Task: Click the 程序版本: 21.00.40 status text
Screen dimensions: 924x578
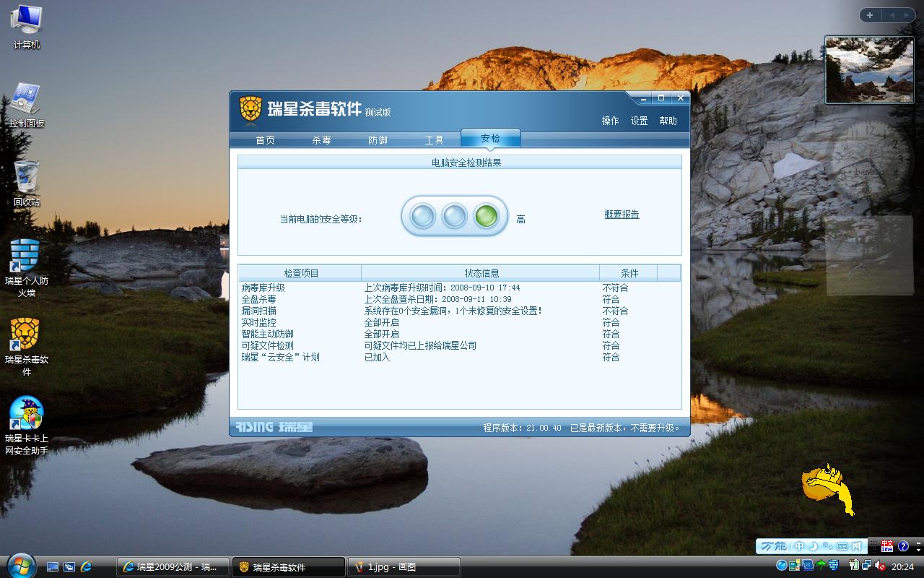Action: (522, 428)
